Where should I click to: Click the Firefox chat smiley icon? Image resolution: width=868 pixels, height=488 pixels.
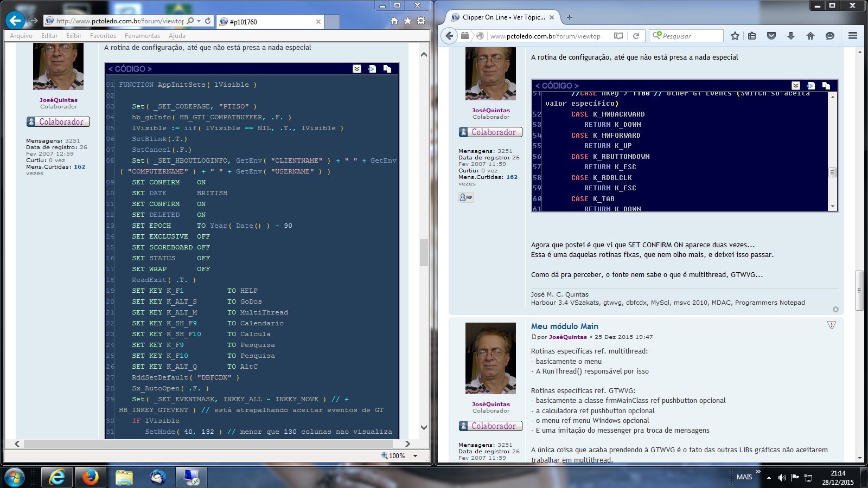click(x=829, y=36)
